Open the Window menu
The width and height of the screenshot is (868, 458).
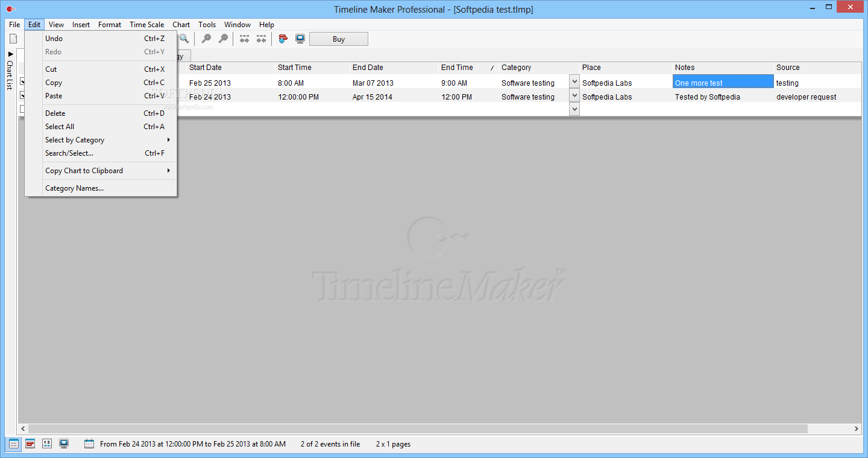point(237,25)
